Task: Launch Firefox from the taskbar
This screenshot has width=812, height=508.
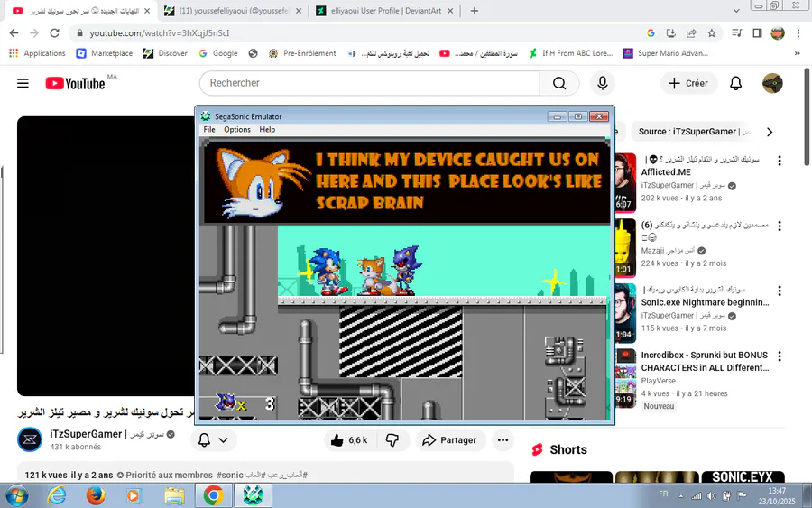Action: pos(96,495)
